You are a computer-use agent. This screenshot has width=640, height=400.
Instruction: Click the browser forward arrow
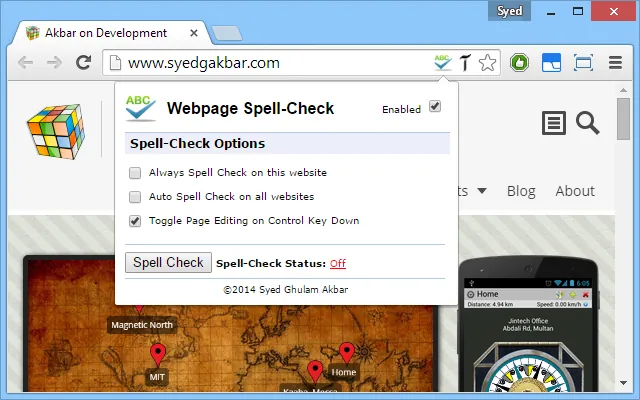54,62
